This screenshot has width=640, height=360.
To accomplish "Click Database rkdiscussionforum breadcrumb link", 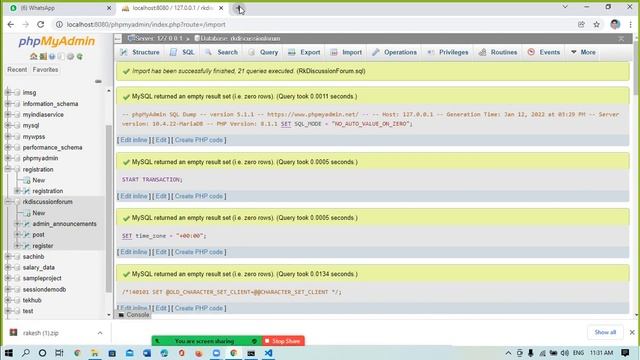I will pos(238,38).
